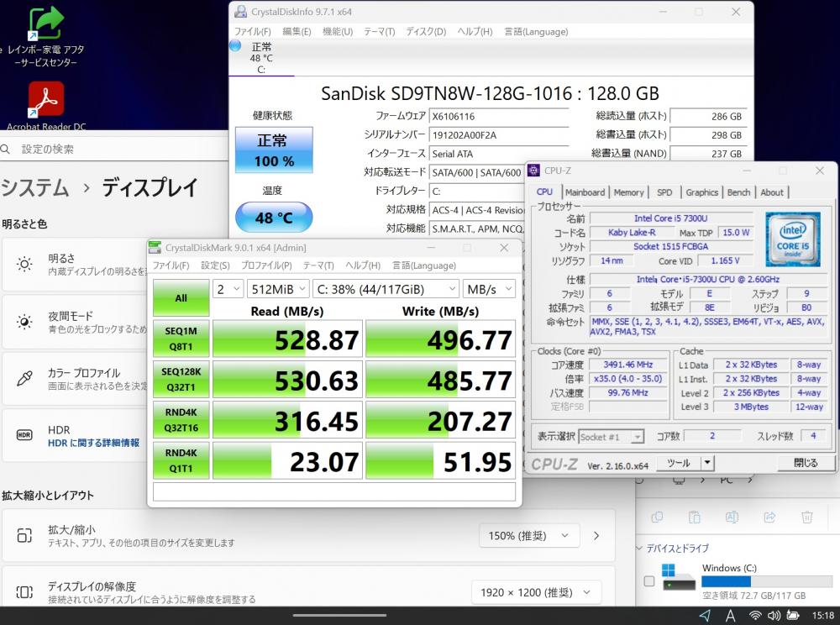Screen dimensions: 840x625
Task: Click the 48 °C temperature indicator
Action: [x=273, y=218]
